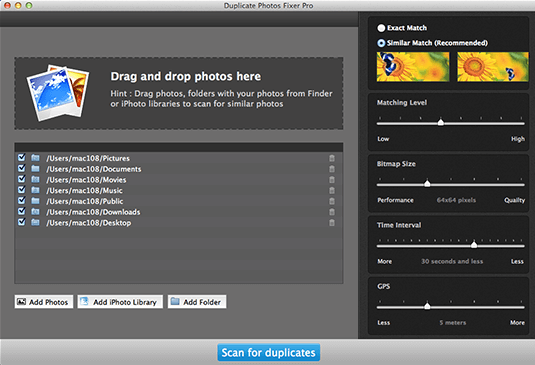Viewport: 535px width, 365px height.
Task: Select the /Users/mac108/Pictures path text
Action: pos(88,158)
